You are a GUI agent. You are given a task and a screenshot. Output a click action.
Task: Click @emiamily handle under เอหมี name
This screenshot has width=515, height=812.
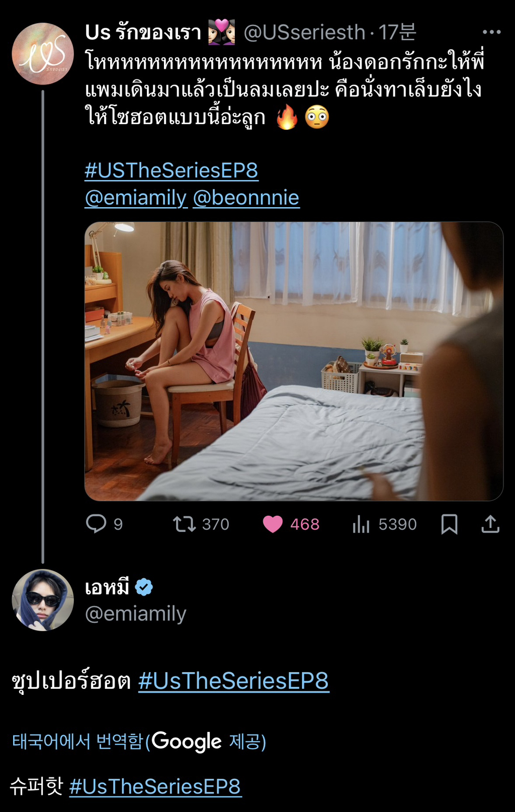coord(136,613)
